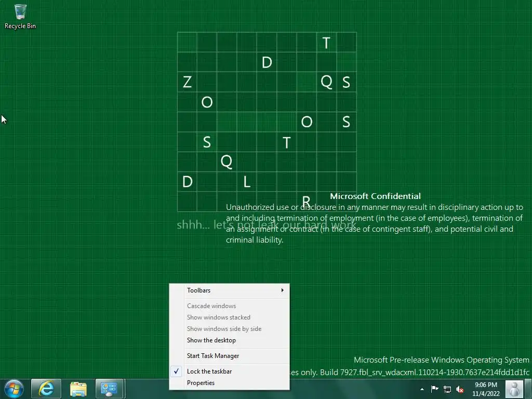Open the Recycle Bin desktop icon
Screen dimensions: 532x399
coord(20,17)
